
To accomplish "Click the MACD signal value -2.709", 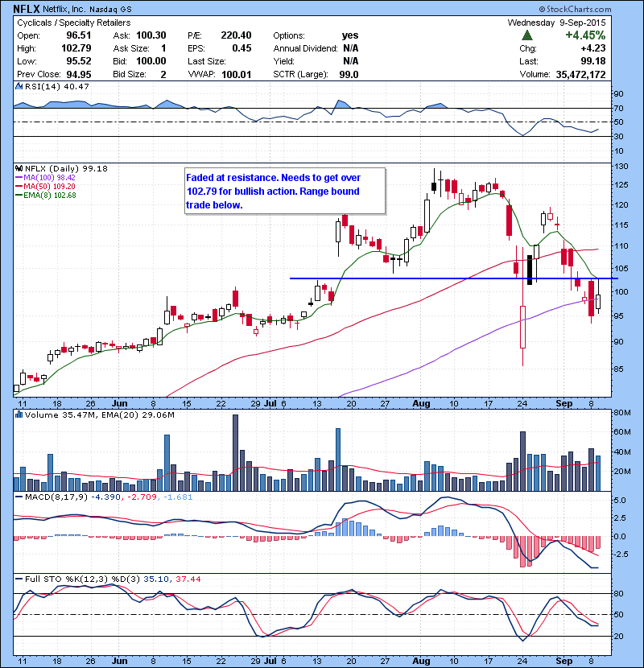I will (x=142, y=497).
